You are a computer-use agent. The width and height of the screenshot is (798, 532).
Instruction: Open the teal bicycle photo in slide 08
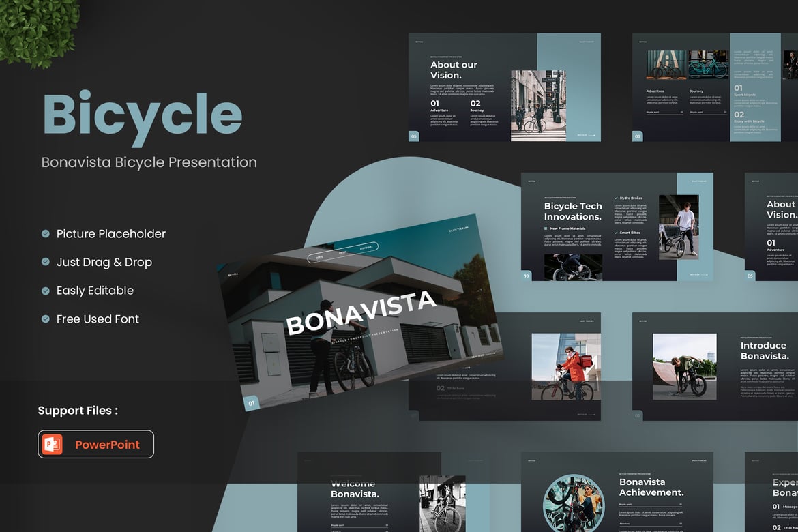709,65
